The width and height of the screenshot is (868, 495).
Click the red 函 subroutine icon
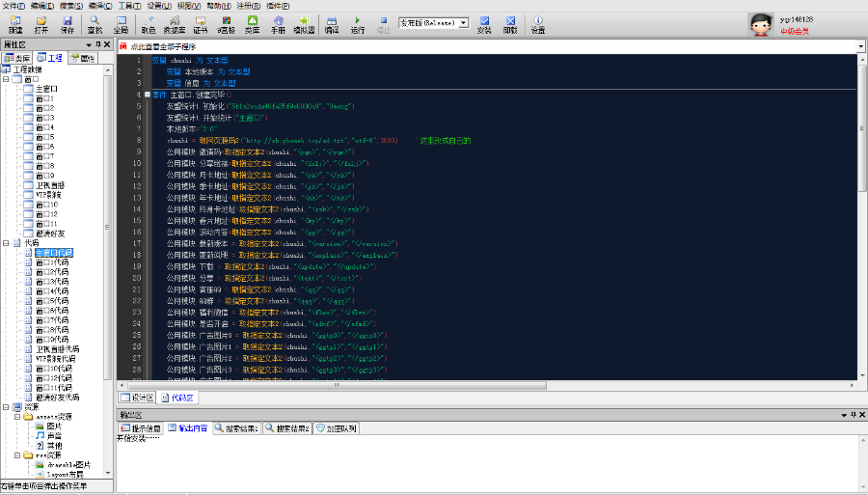click(x=122, y=46)
